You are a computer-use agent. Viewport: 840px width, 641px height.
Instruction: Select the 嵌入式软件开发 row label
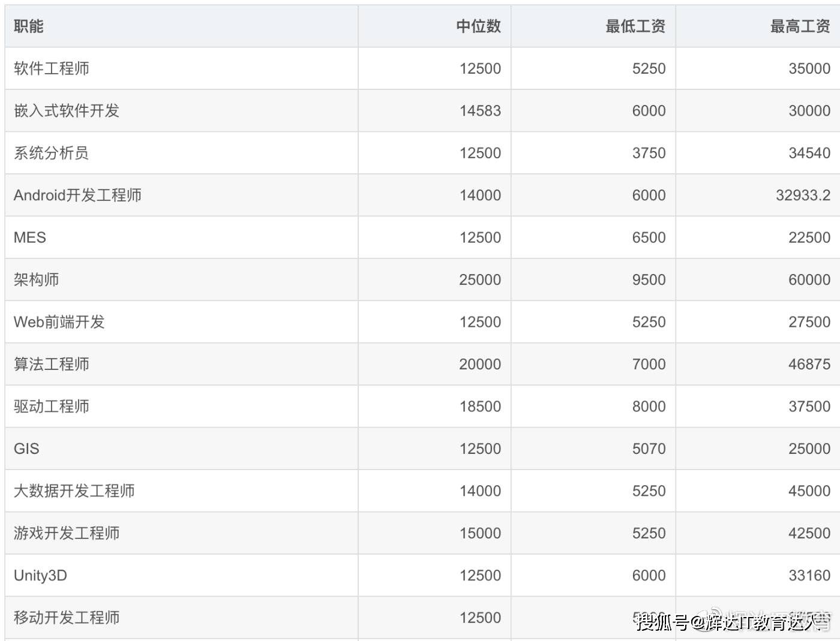(x=67, y=111)
